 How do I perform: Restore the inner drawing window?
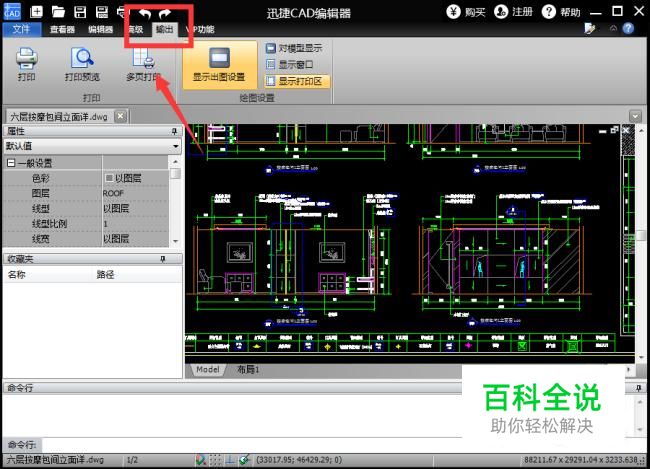614,130
